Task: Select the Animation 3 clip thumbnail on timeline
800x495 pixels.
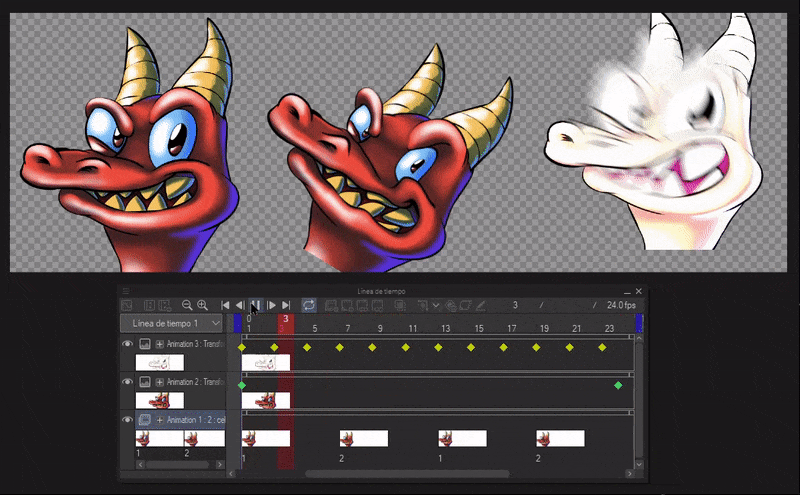Action: pos(266,363)
